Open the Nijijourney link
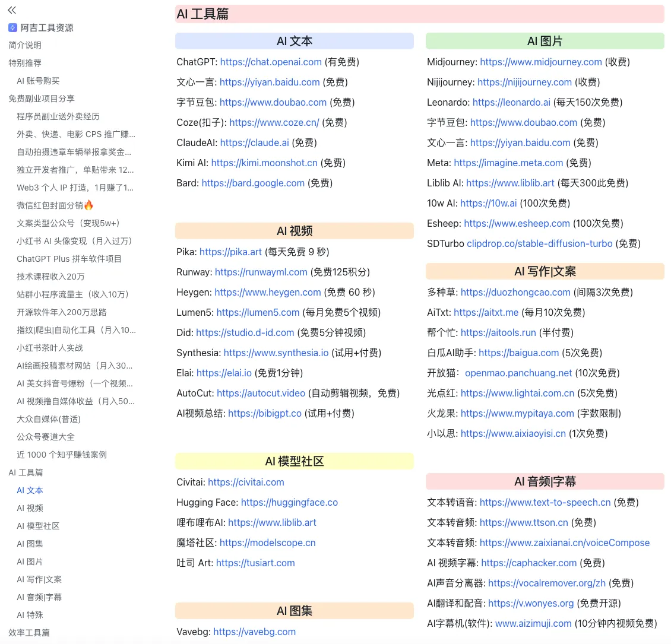Screen dimensions: 671x644 click(x=525, y=82)
